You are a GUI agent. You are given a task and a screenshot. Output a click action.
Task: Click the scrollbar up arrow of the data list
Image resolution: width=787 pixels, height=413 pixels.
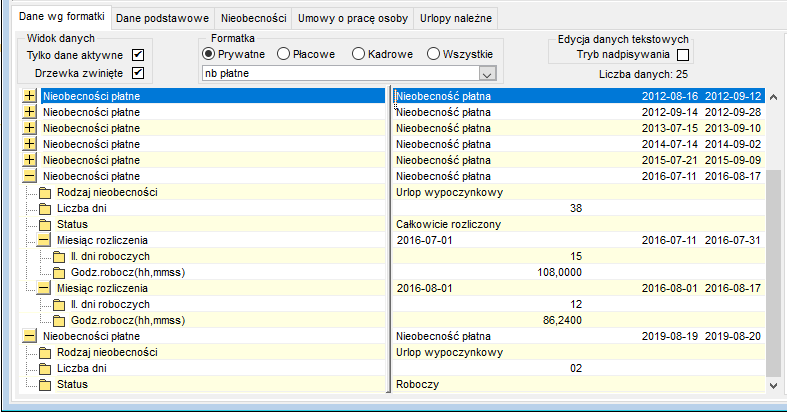point(773,97)
